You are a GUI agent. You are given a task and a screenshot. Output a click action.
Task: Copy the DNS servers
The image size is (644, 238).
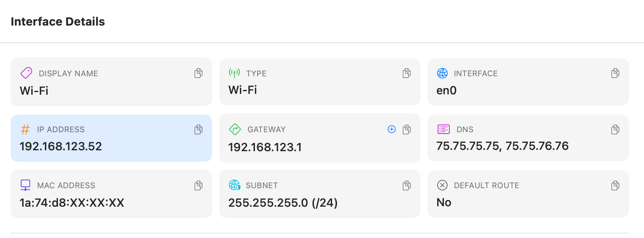click(x=615, y=129)
